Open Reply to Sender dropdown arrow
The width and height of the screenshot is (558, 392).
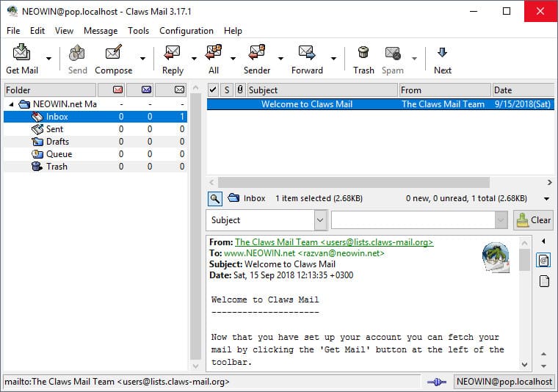coord(280,58)
